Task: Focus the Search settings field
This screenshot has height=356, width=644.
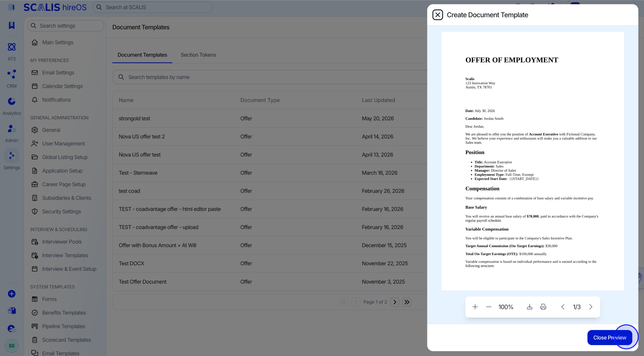Action: pyautogui.click(x=66, y=26)
